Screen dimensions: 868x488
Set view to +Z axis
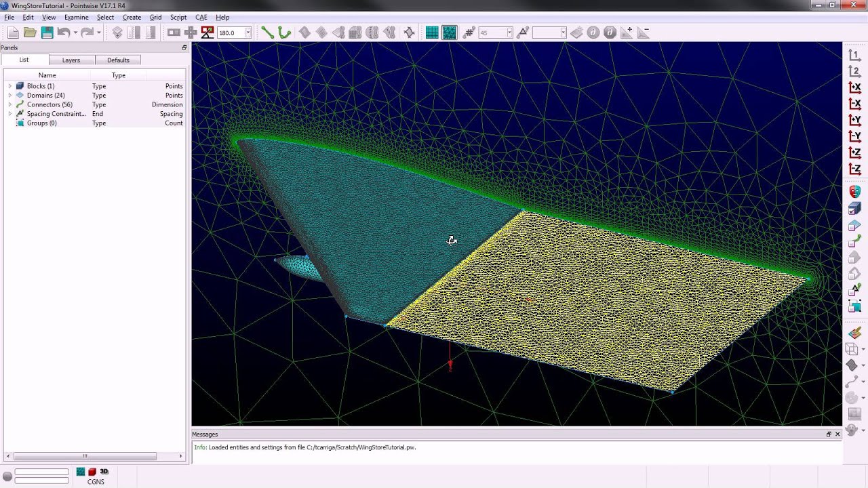click(854, 152)
